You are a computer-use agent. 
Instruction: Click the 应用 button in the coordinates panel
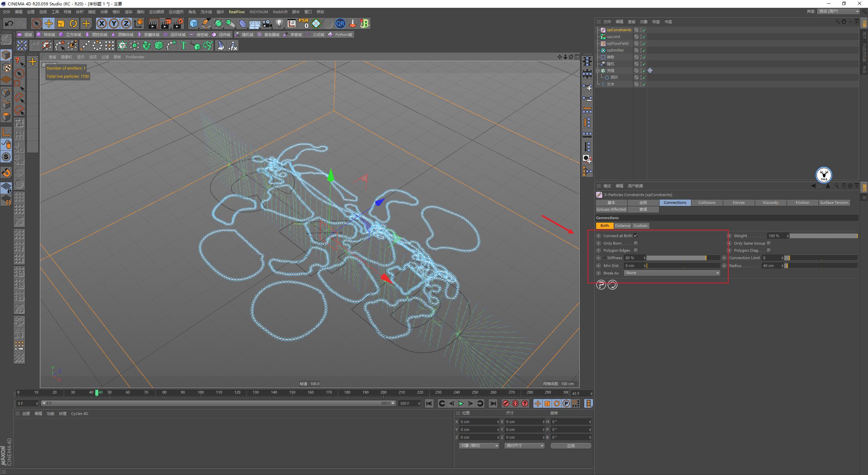pos(571,445)
